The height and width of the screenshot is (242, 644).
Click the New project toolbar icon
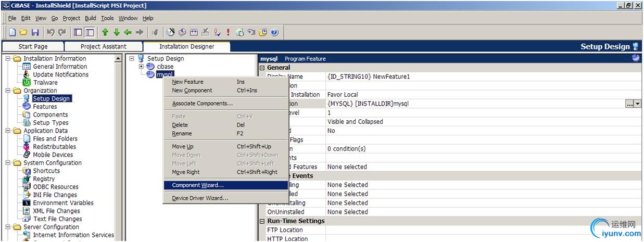(x=12, y=32)
